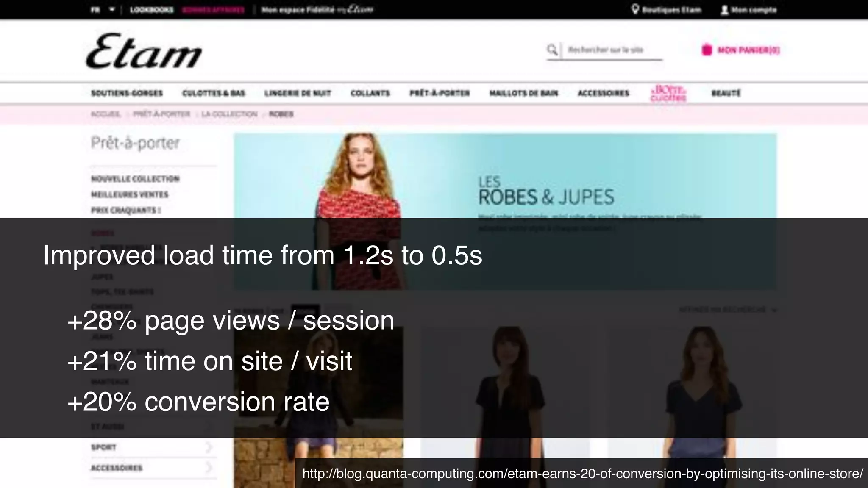Click the search input field
Image resolution: width=868 pixels, height=488 pixels.
pyautogui.click(x=612, y=50)
